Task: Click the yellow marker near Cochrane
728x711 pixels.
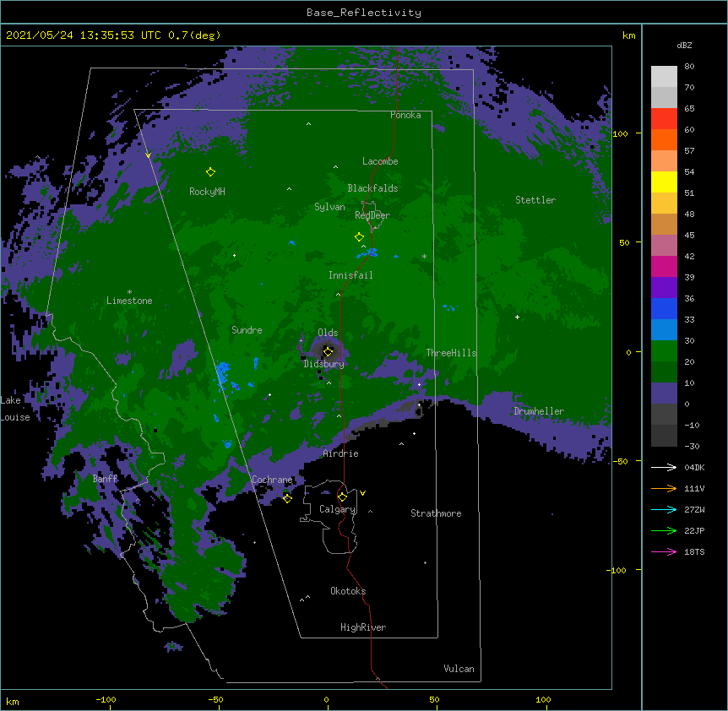Action: (287, 498)
